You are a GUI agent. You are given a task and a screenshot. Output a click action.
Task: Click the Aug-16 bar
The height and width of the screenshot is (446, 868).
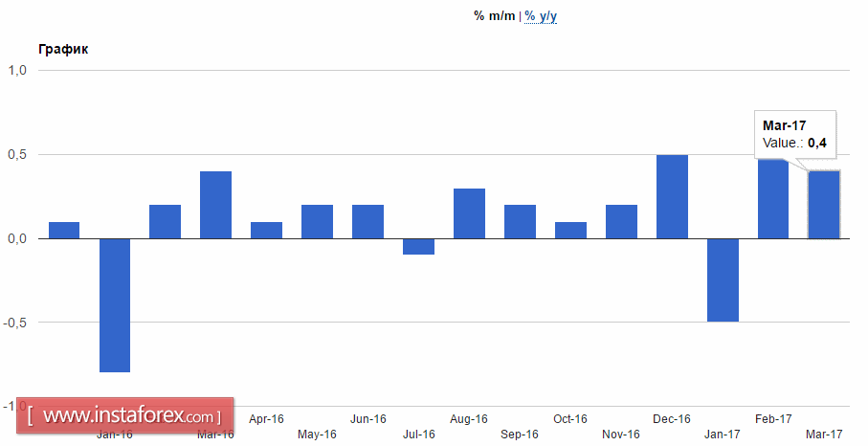click(470, 213)
